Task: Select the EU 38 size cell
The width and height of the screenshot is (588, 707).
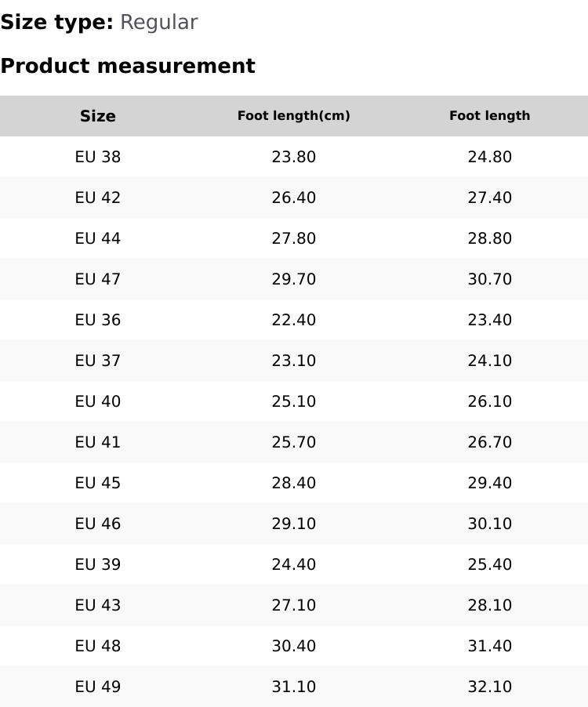Action: (x=98, y=157)
